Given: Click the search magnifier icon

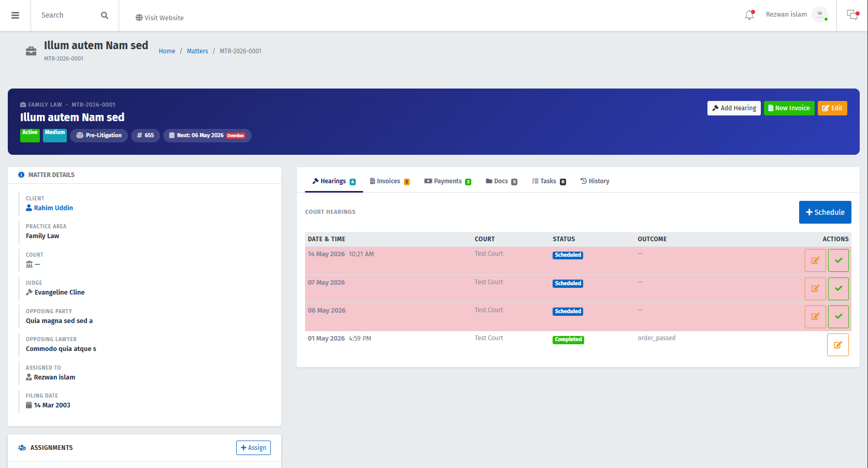Looking at the screenshot, I should pyautogui.click(x=105, y=16).
